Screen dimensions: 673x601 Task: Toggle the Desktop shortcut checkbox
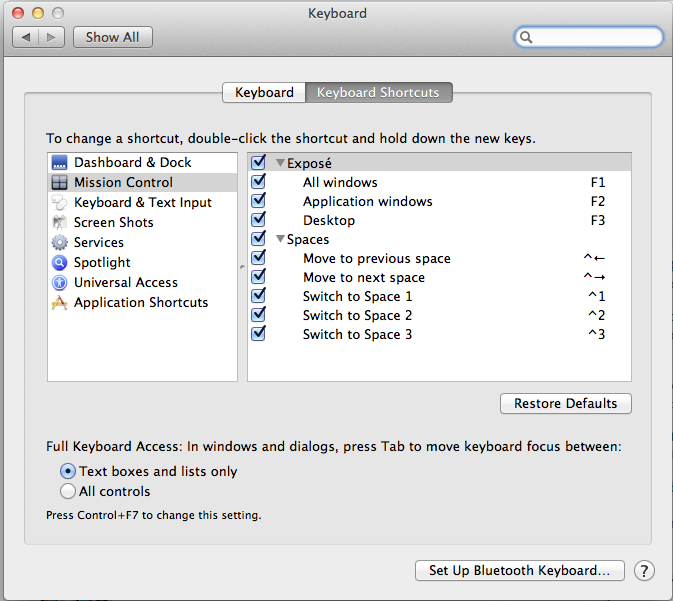click(x=258, y=220)
